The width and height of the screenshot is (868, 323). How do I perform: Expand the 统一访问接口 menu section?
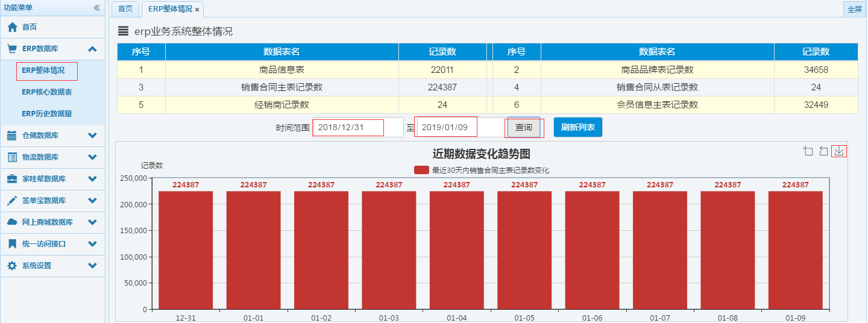[92, 244]
